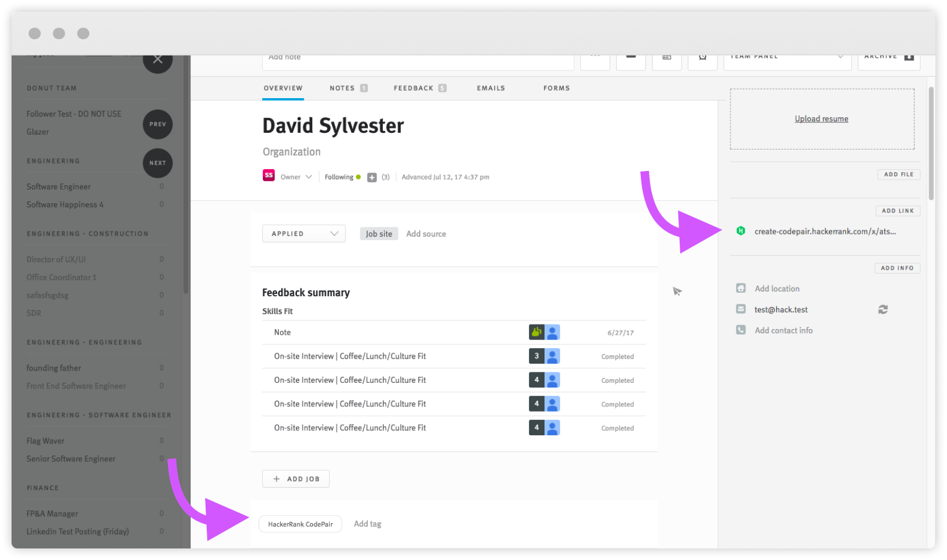Click the Add location home icon
The image size is (947, 560).
click(x=741, y=288)
